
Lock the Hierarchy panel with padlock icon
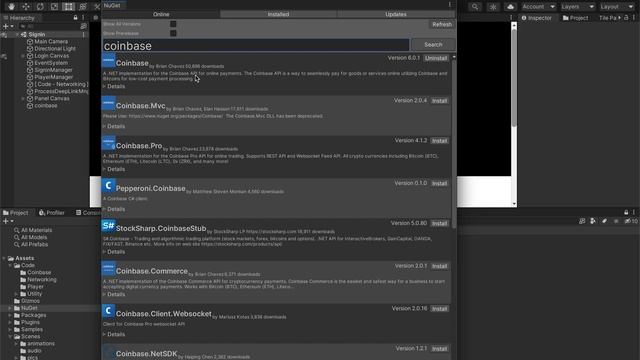[x=76, y=18]
